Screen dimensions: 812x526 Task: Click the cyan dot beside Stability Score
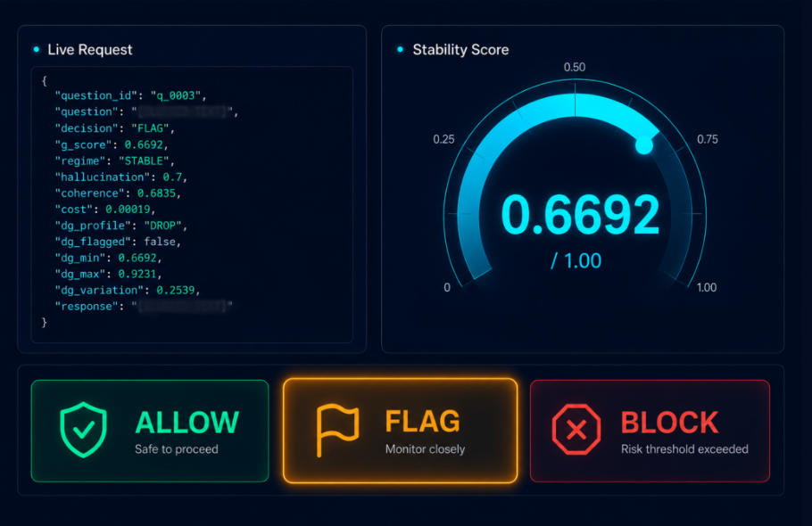click(400, 50)
